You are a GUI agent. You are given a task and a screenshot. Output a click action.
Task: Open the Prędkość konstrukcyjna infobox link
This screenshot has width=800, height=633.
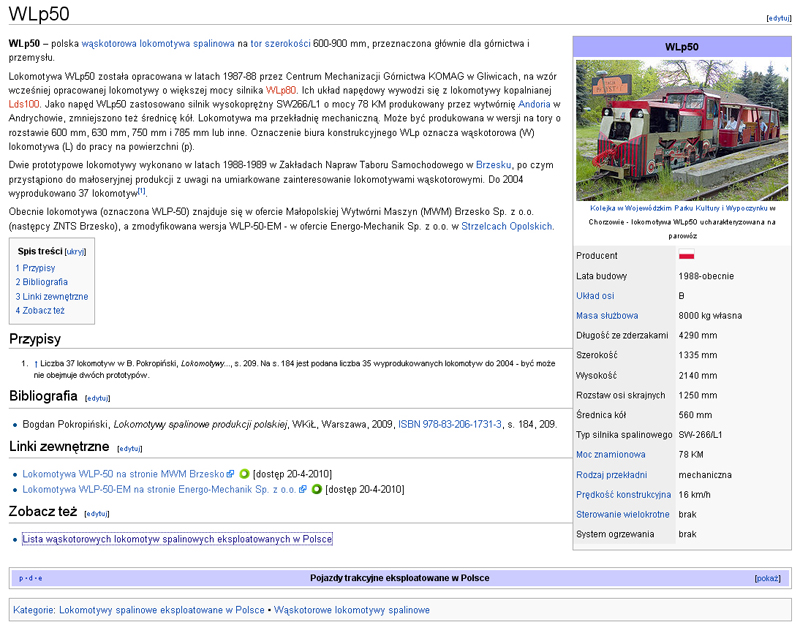[623, 495]
